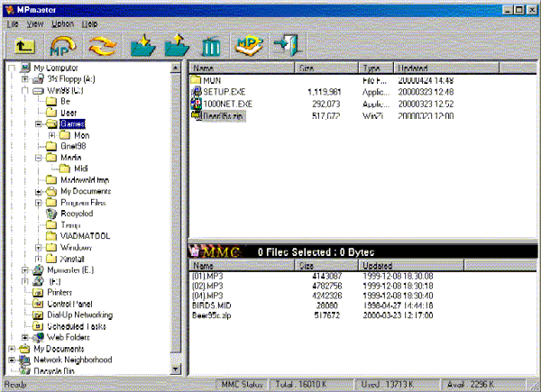
Task: Open the View menu
Action: click(34, 23)
